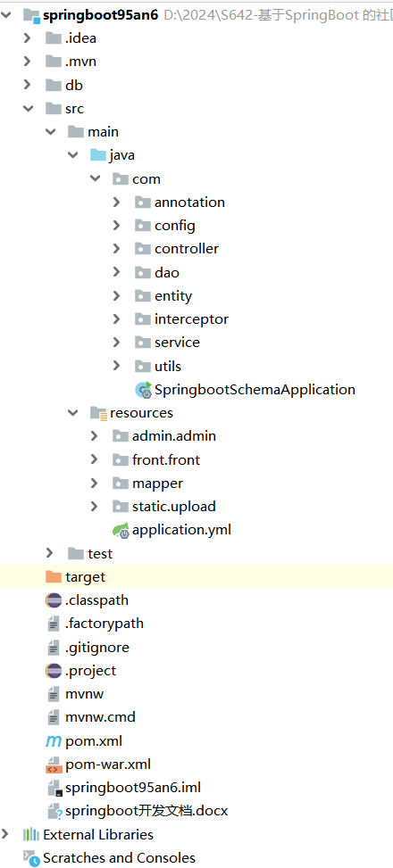Expand the utils package arrow
The height and width of the screenshot is (868, 393).
(116, 366)
